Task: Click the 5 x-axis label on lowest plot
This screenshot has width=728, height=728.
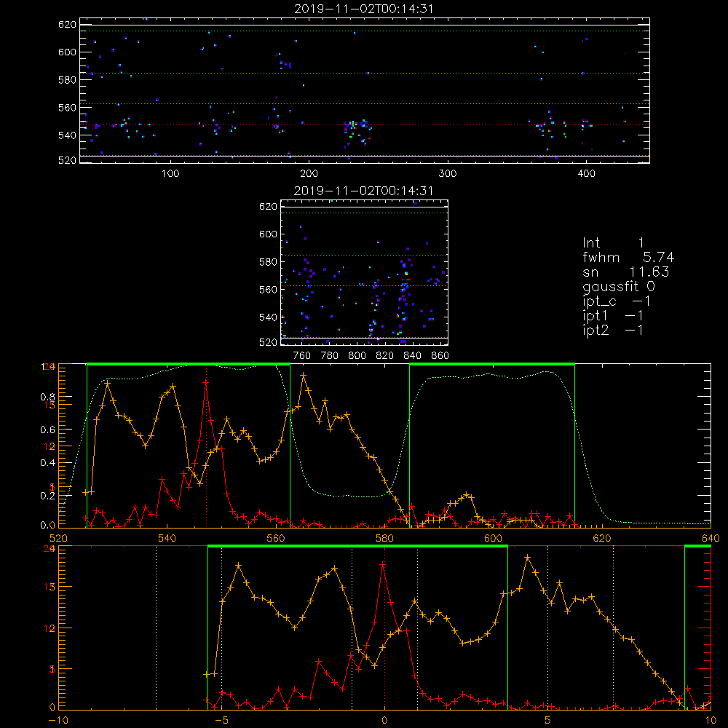Action: tap(548, 721)
